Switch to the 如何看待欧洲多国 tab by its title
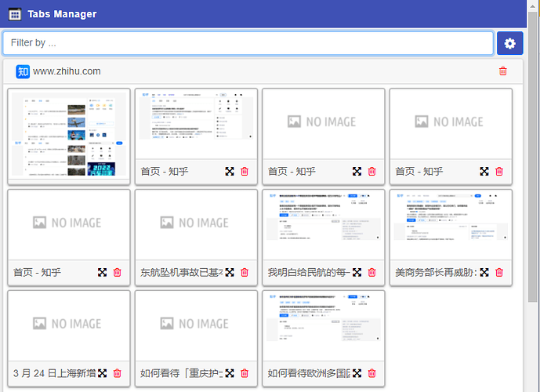 pos(309,373)
